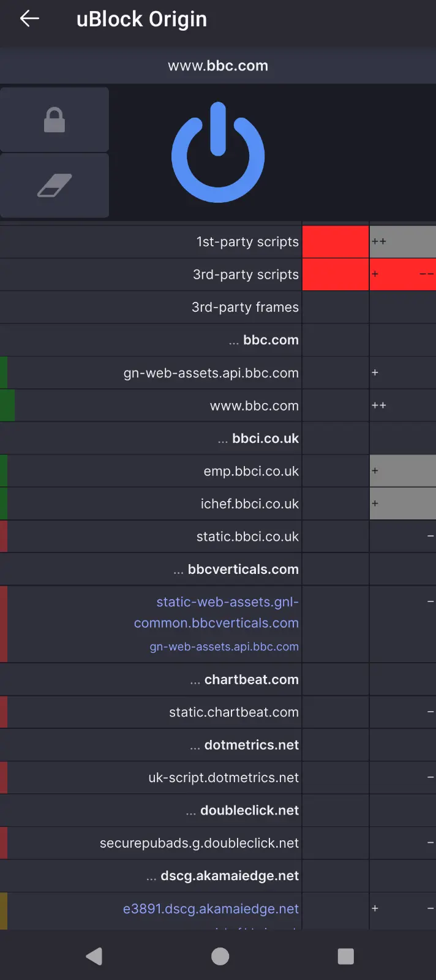
Task: Select the static.chartbeat.com row
Action: click(x=151, y=712)
